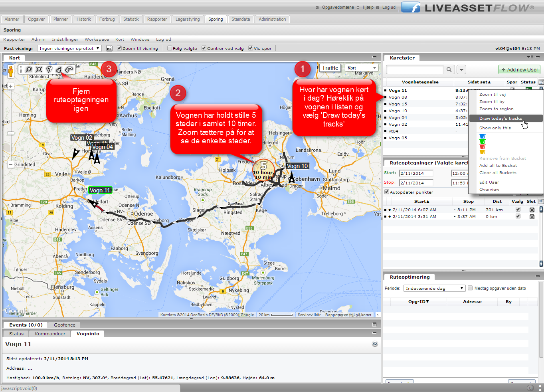Click the route Start date field
Viewport: 544px width, 392px height.
click(x=416, y=173)
